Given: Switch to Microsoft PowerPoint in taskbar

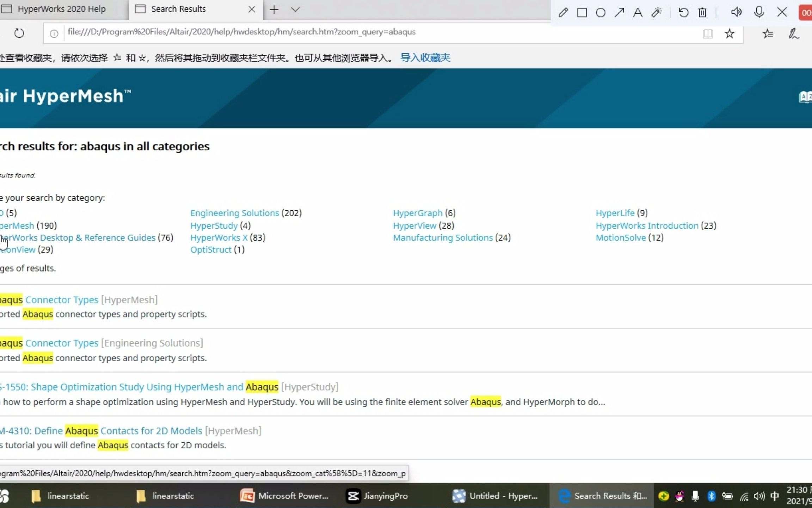Looking at the screenshot, I should point(284,496).
